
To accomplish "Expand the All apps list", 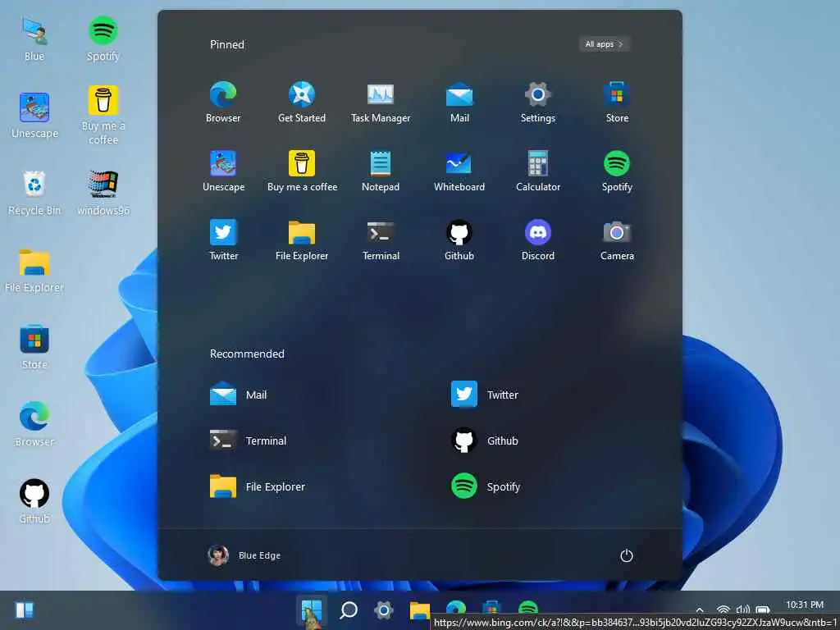I will (x=604, y=44).
